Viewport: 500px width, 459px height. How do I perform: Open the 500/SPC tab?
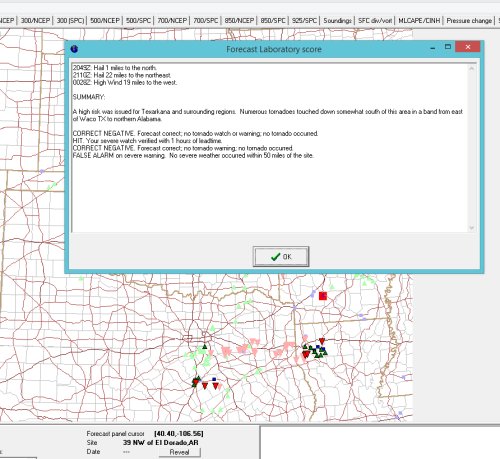pyautogui.click(x=138, y=21)
